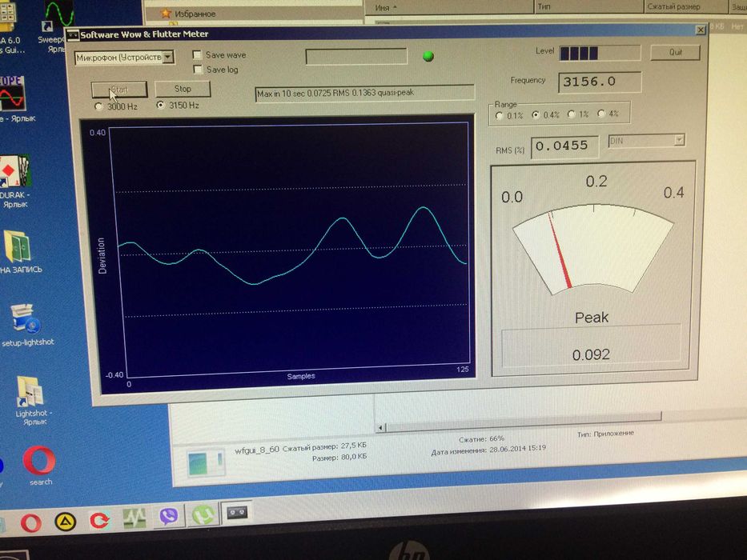
Task: Click the RMS value field 0.0455
Action: point(564,146)
